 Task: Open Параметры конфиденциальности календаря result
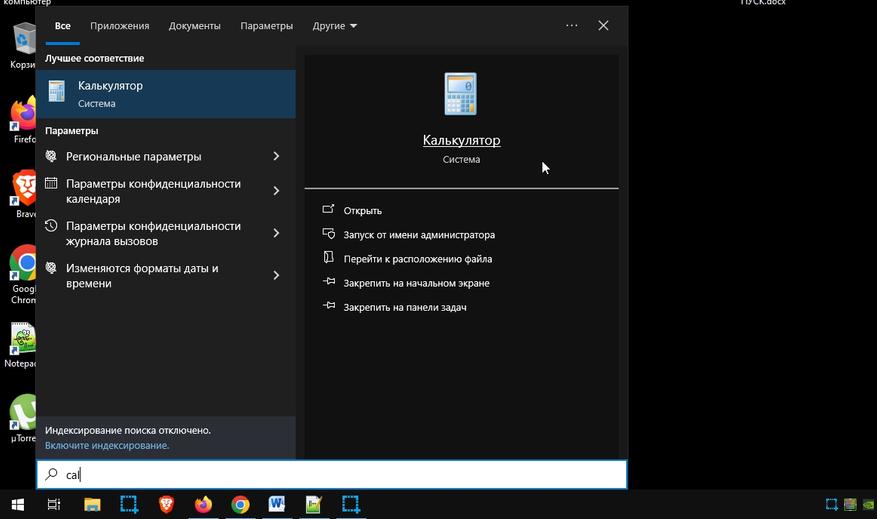coord(166,191)
